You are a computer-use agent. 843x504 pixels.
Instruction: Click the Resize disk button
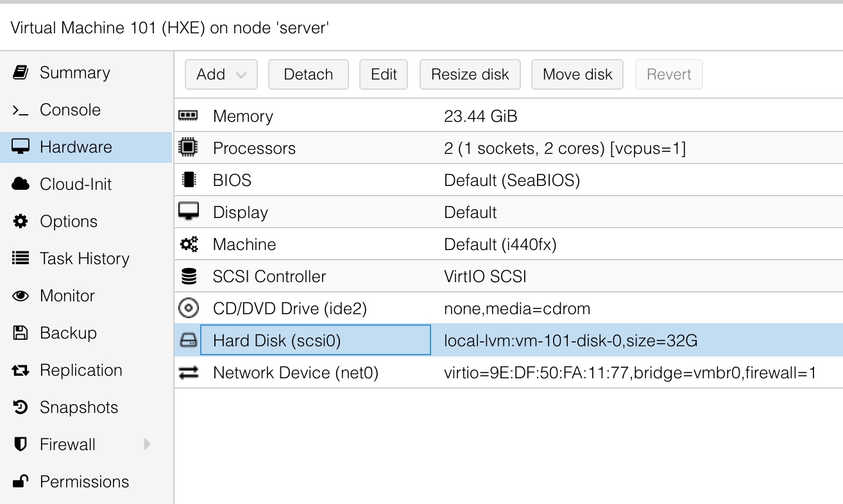coord(470,74)
